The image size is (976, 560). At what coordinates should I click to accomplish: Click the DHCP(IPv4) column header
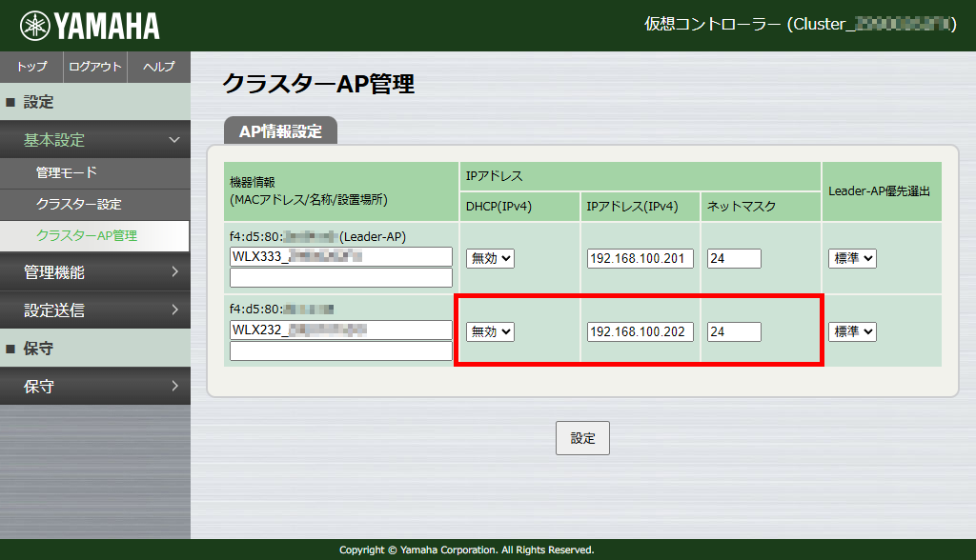(519, 207)
